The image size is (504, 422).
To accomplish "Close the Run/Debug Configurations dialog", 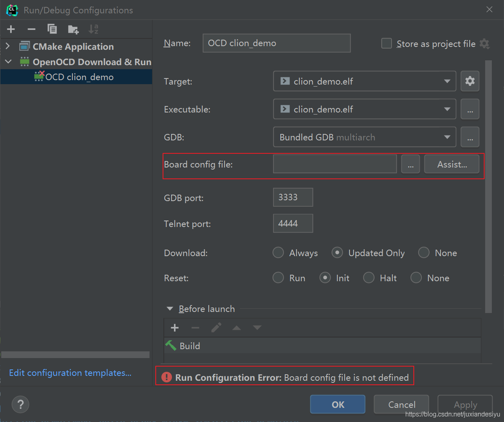I will pyautogui.click(x=489, y=9).
